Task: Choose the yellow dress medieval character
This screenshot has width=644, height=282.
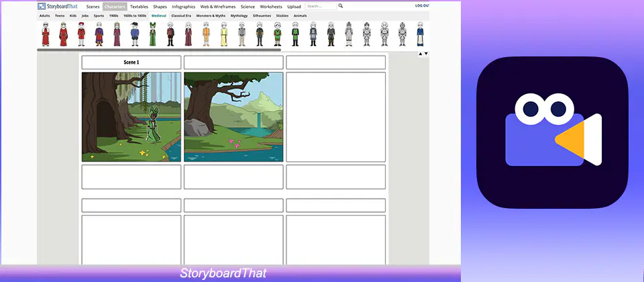Action: tap(224, 34)
